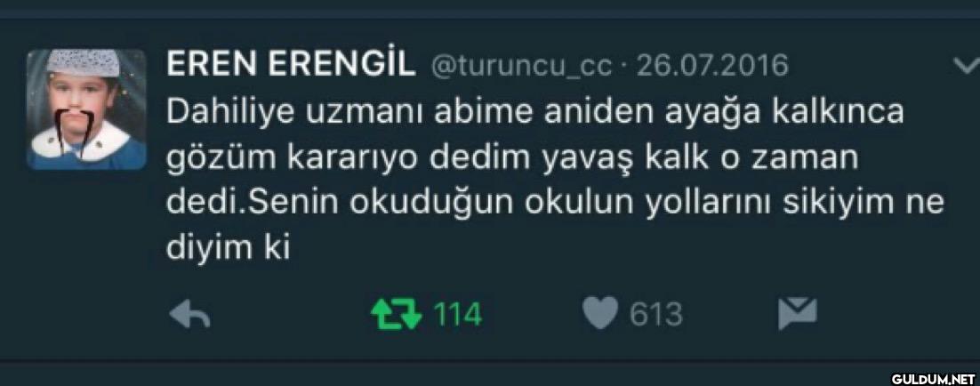Send the tweet via the envelope message icon
The image size is (980, 386).
point(798,314)
